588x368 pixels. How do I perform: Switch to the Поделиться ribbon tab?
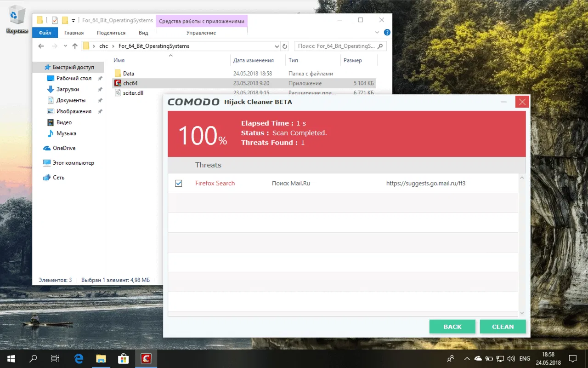tap(111, 33)
